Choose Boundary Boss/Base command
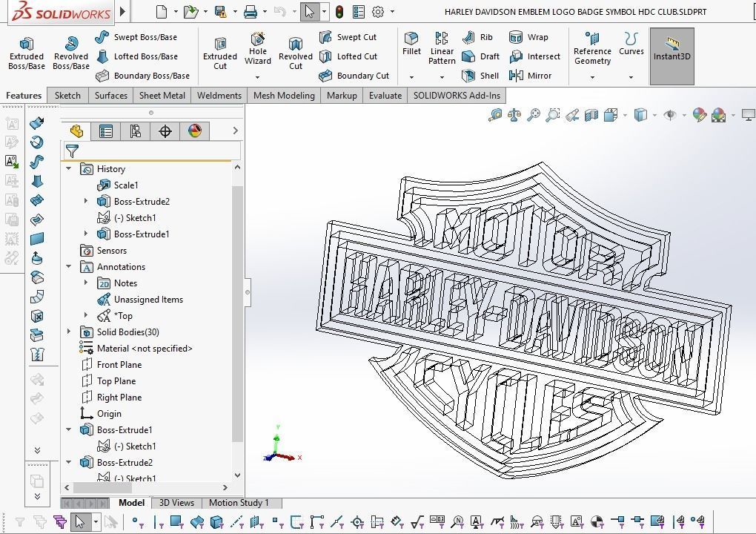Screen dimensions: 756x534 pos(143,76)
